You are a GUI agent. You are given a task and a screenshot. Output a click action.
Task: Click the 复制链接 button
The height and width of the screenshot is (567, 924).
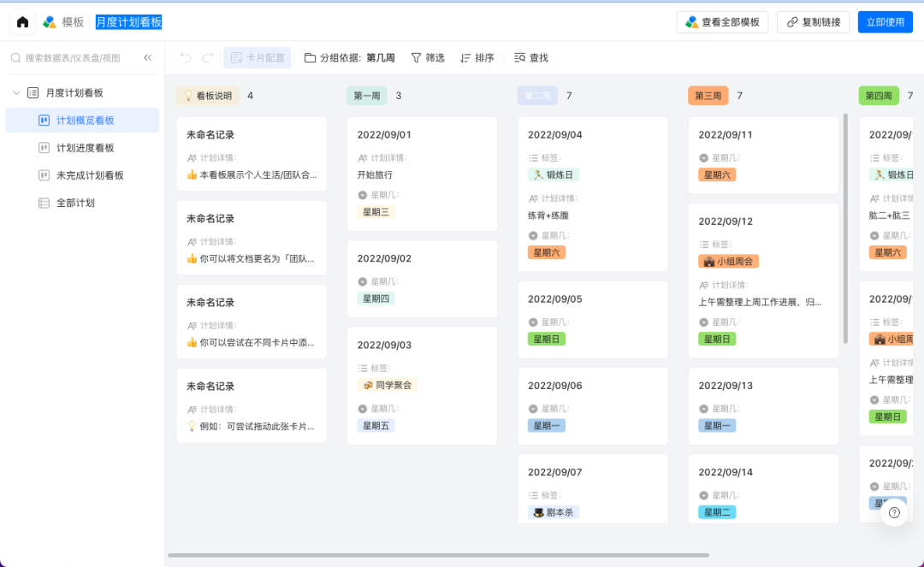point(813,22)
